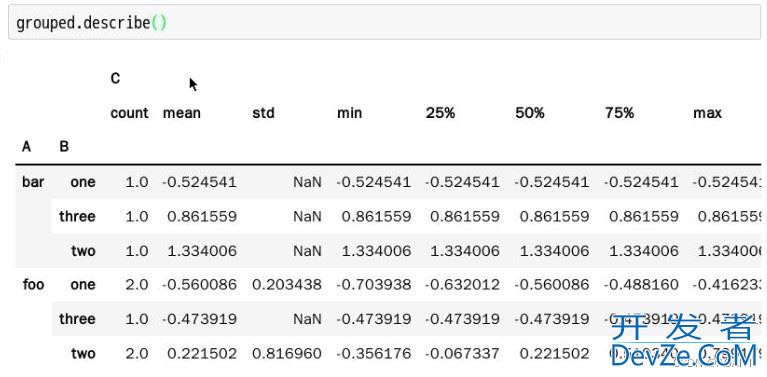Click the 'three' row label under bar
This screenshot has width=767, height=377.
77,216
